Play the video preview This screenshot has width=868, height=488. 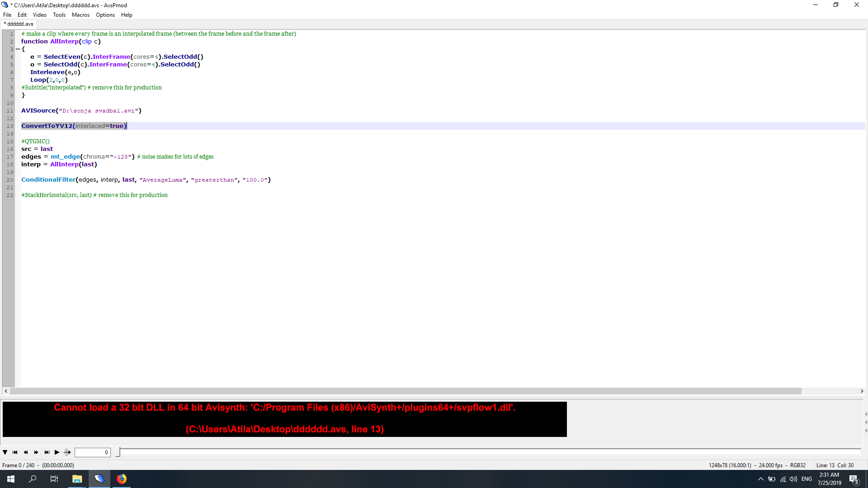pyautogui.click(x=57, y=452)
